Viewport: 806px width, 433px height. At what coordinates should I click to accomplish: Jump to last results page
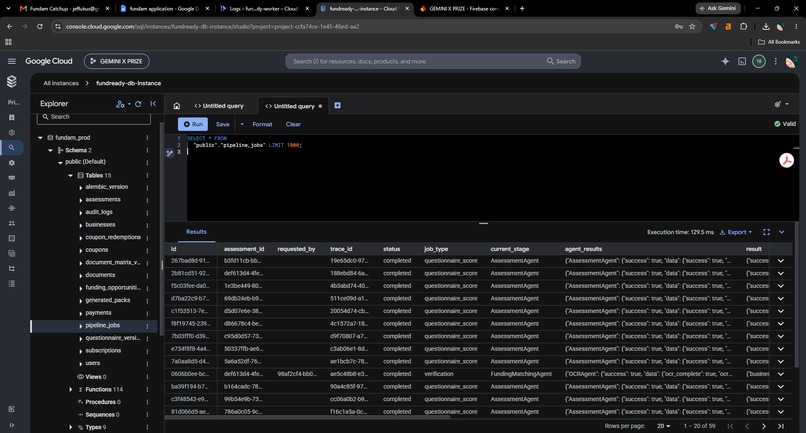[780, 426]
